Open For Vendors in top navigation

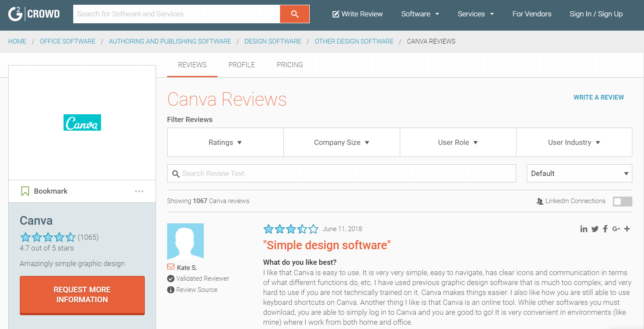(x=532, y=14)
